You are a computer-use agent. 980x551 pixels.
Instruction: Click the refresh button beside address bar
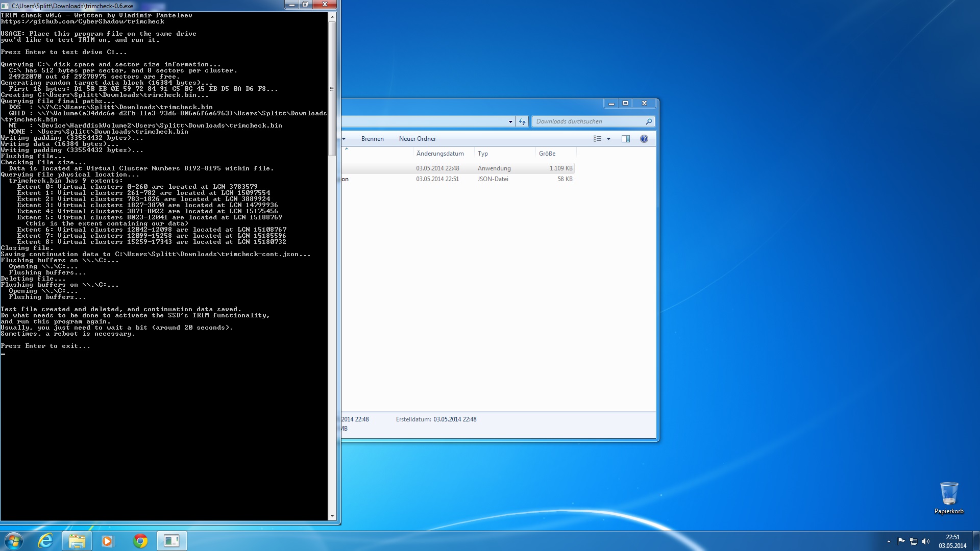click(x=522, y=121)
